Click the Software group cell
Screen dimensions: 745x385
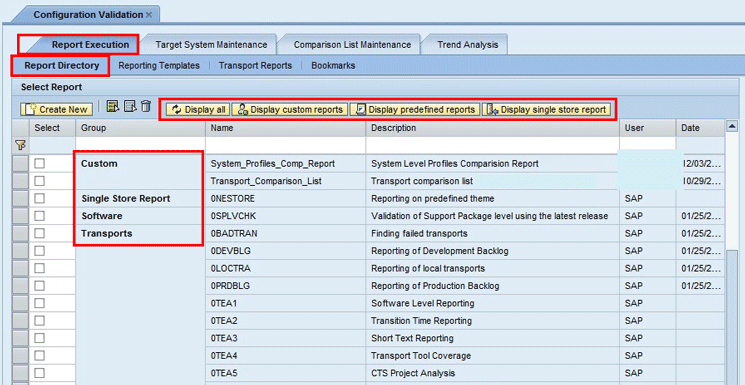point(102,216)
